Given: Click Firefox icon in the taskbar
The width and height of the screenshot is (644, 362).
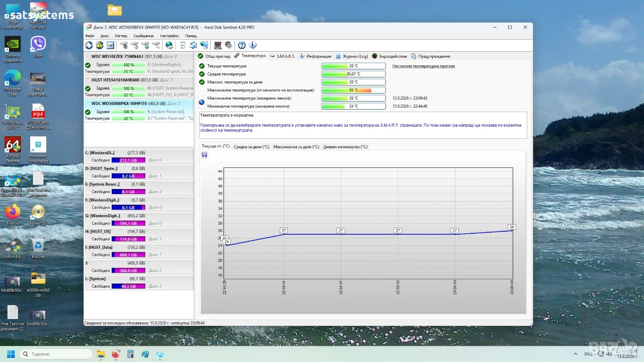Looking at the screenshot, I should click(115, 354).
